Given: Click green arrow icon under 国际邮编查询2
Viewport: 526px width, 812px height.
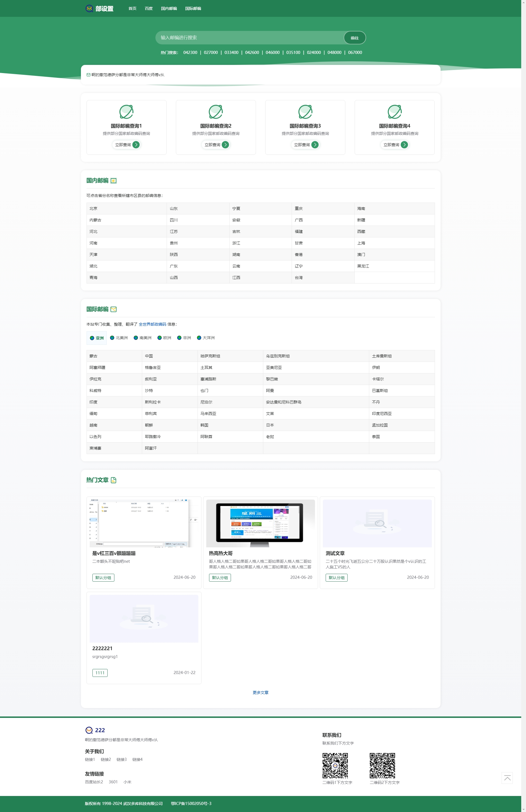Looking at the screenshot, I should coord(225,145).
